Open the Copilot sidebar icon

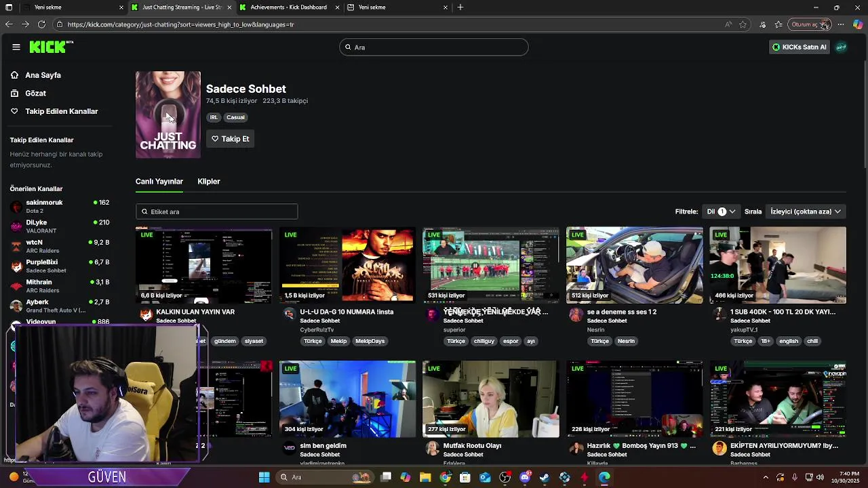[858, 24]
